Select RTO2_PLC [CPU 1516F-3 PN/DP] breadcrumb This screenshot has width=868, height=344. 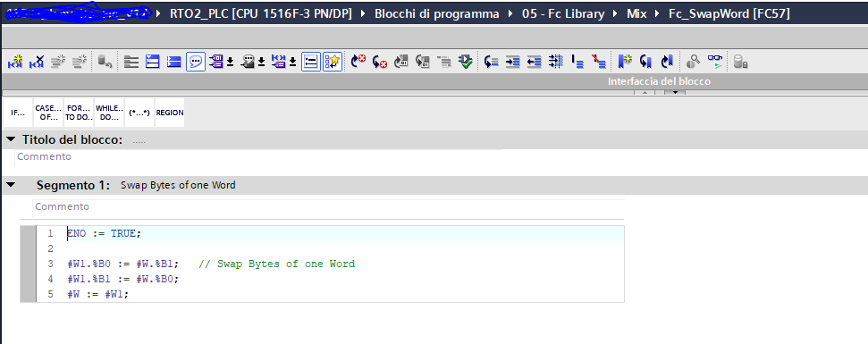[x=261, y=13]
